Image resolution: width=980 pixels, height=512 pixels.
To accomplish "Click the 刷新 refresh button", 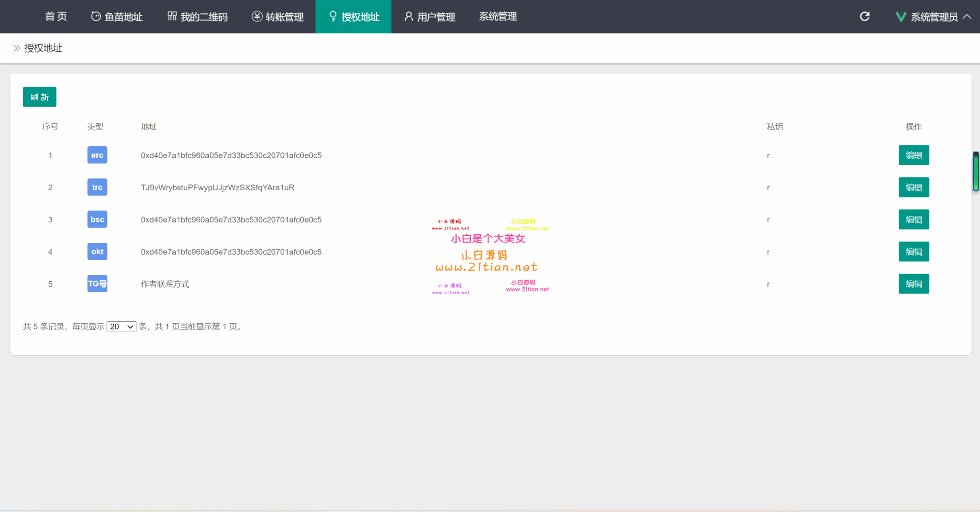I will (40, 97).
